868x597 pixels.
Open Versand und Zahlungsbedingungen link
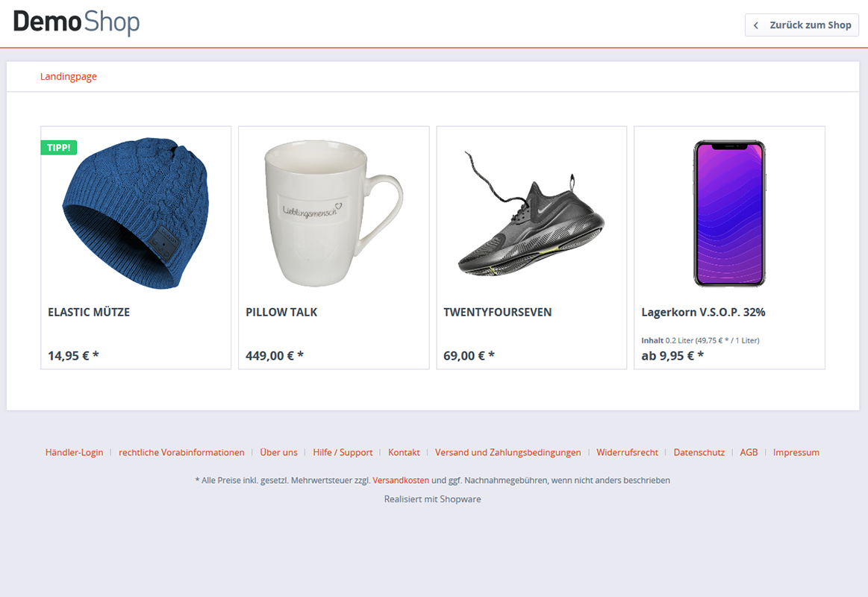point(508,452)
